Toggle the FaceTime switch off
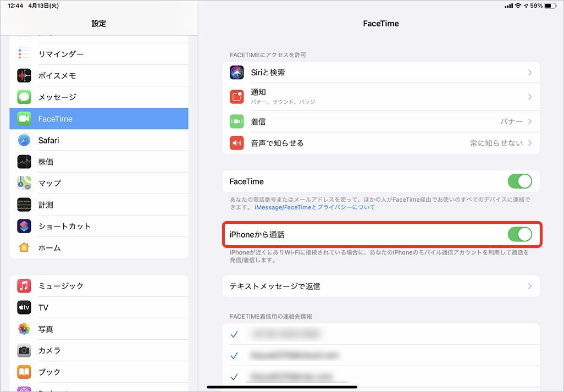 point(520,181)
